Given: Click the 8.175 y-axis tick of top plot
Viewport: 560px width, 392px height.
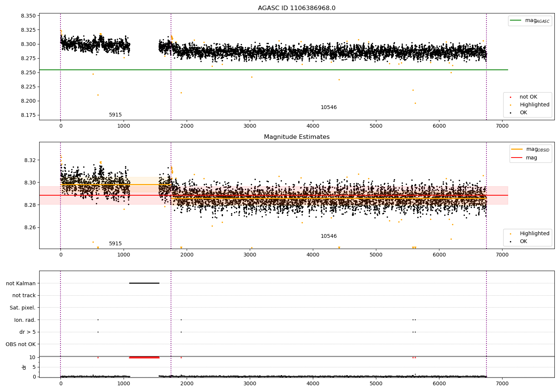Looking at the screenshot, I should click(29, 115).
